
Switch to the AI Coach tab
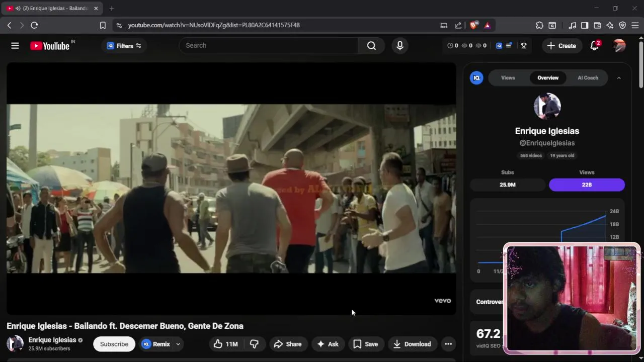click(x=588, y=78)
